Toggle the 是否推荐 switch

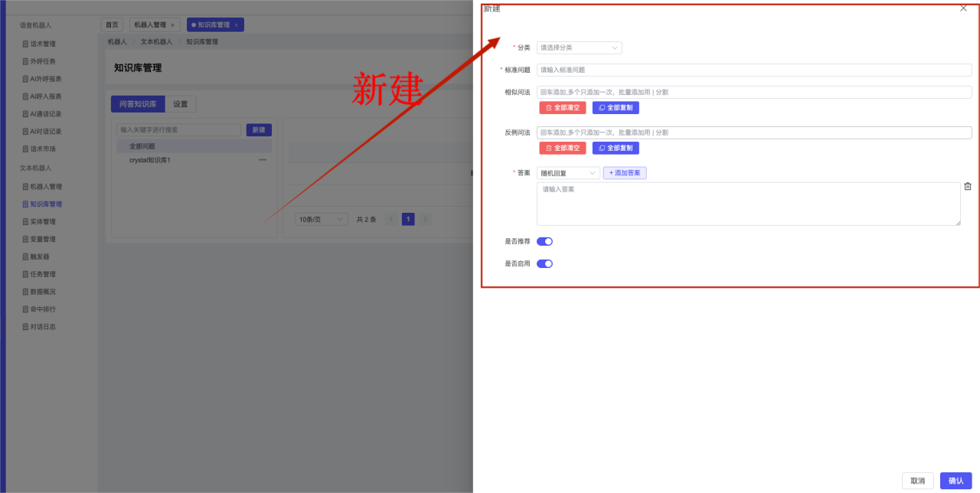tap(544, 241)
